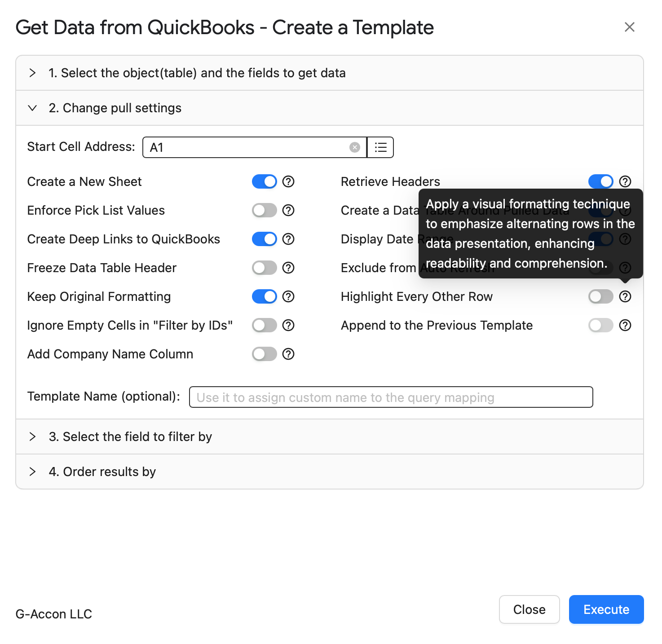Show help for Append to the Previous Template
This screenshot has height=644, width=662.
coord(625,325)
